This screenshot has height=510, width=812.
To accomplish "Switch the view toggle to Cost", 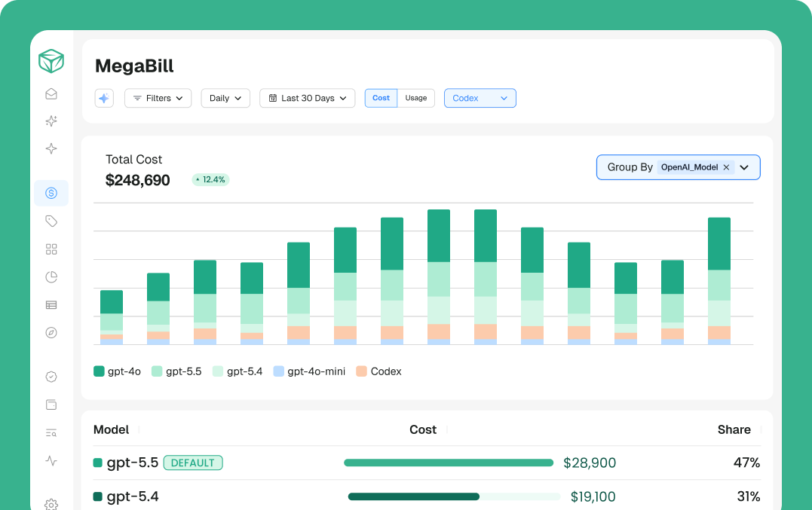I will click(x=381, y=98).
